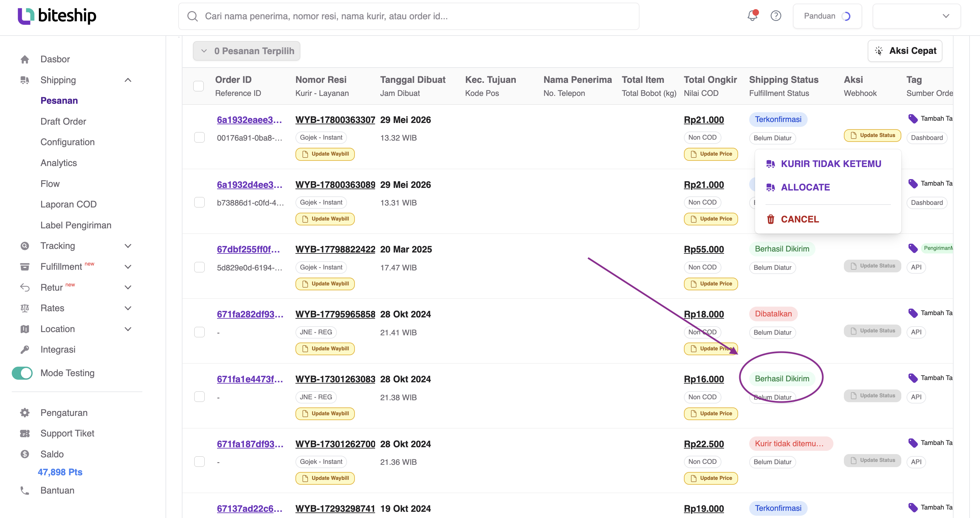Screen dimensions: 980x518
Task: Click the Panduan button
Action: coord(828,16)
